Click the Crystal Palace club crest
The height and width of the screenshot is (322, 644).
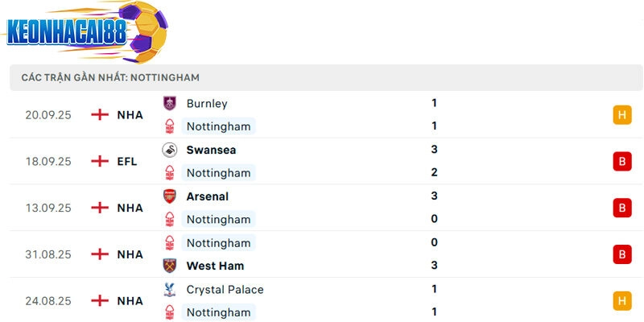click(169, 289)
